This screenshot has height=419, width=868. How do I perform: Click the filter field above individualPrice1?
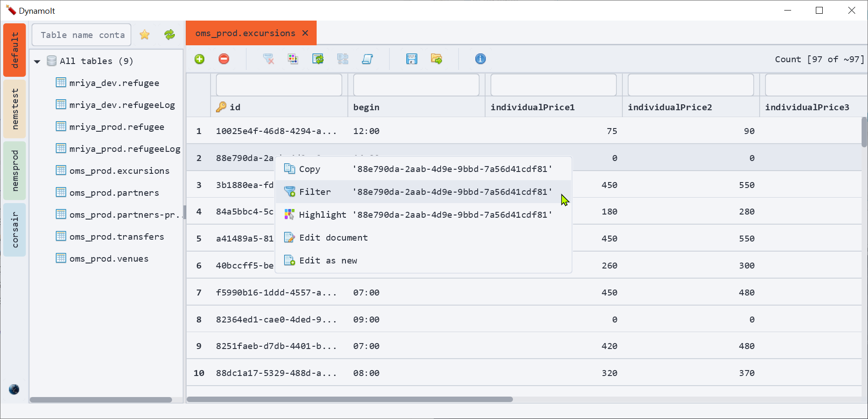click(554, 85)
